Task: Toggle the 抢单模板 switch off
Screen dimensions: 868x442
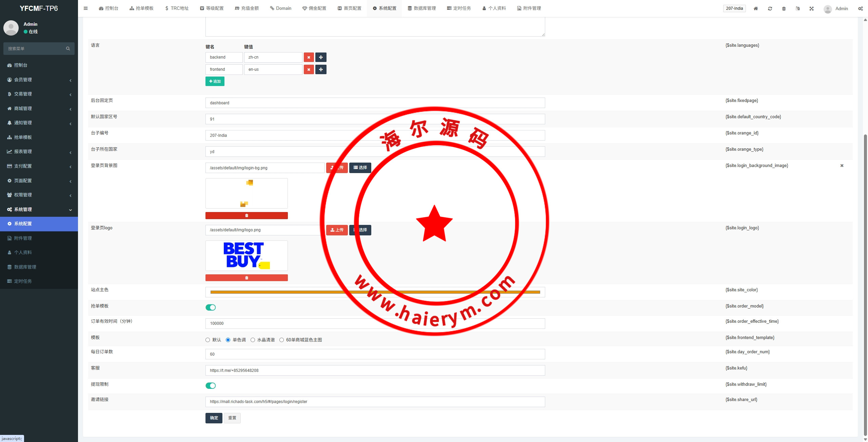Action: (x=211, y=307)
